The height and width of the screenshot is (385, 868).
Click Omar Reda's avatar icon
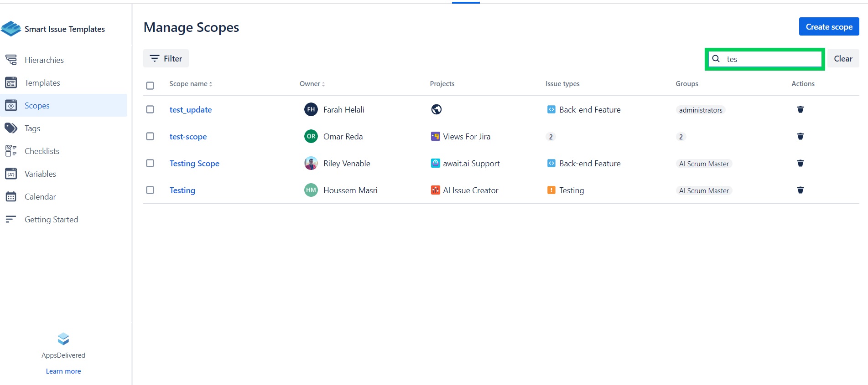click(x=311, y=136)
